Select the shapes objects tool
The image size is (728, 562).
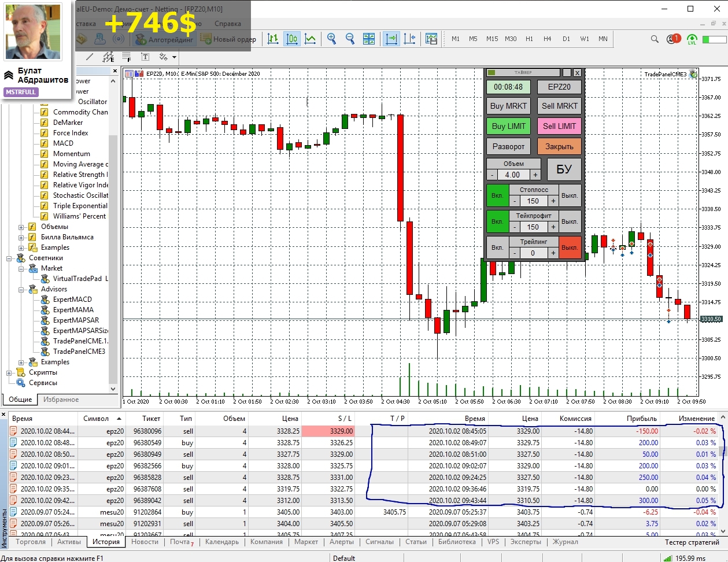(164, 57)
